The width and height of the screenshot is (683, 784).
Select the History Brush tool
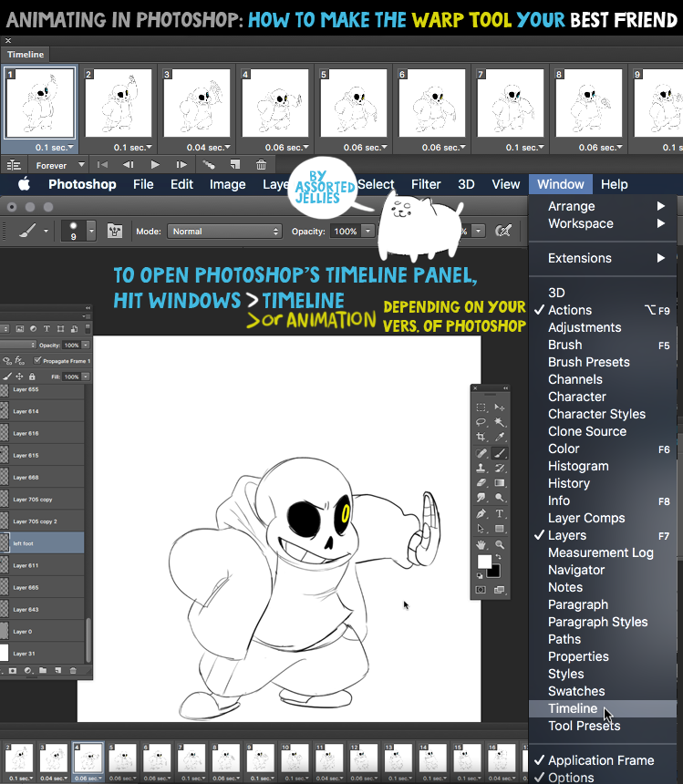click(500, 468)
